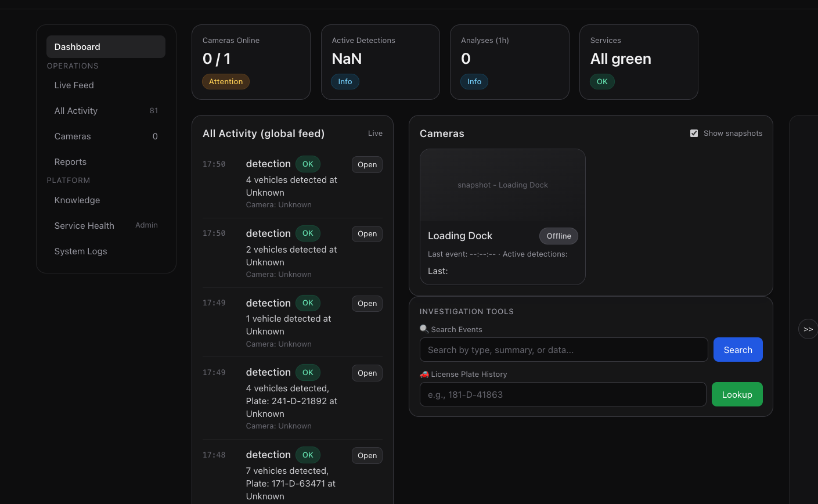The height and width of the screenshot is (504, 818).
Task: Click the Info badge on Active Detections card
Action: [345, 81]
